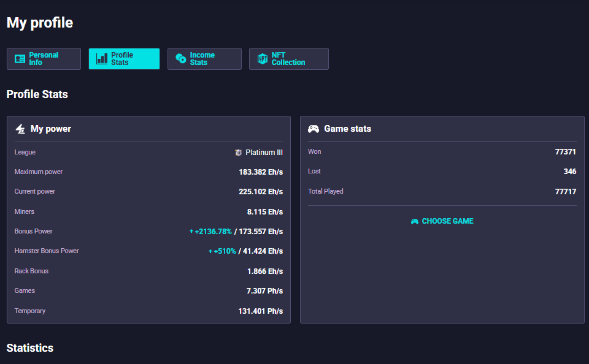Click the 346 games lost count
Image resolution: width=589 pixels, height=364 pixels.
point(570,171)
